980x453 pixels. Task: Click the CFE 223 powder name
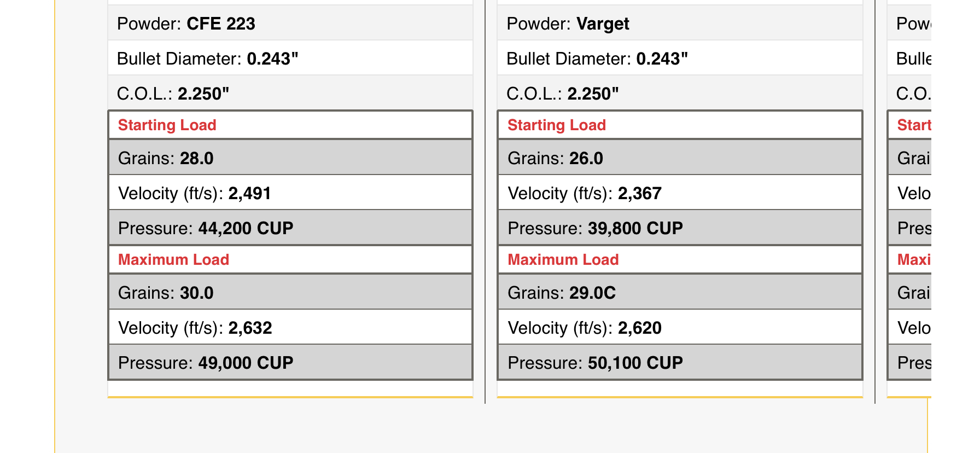tap(220, 24)
